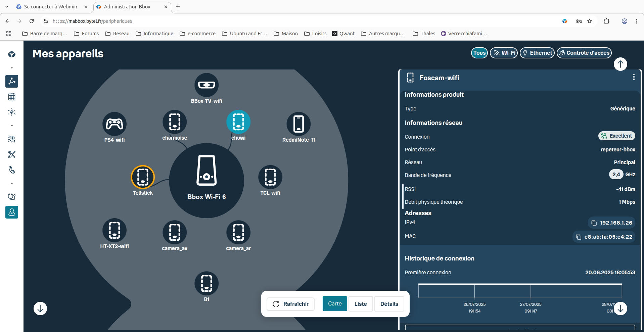Open the Autres marqu… bookmarks folder
The height and width of the screenshot is (332, 644).
tap(383, 34)
